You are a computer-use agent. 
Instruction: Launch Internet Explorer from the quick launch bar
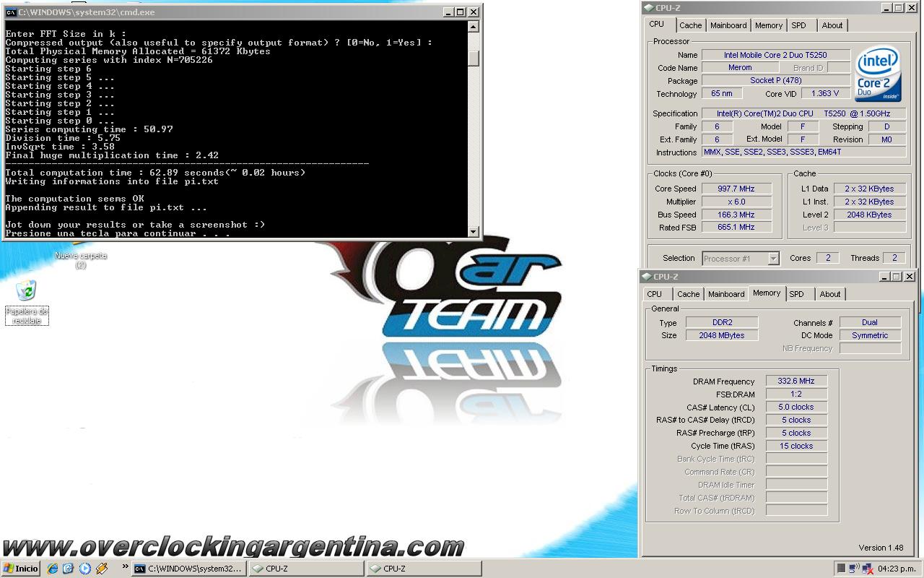(x=52, y=569)
